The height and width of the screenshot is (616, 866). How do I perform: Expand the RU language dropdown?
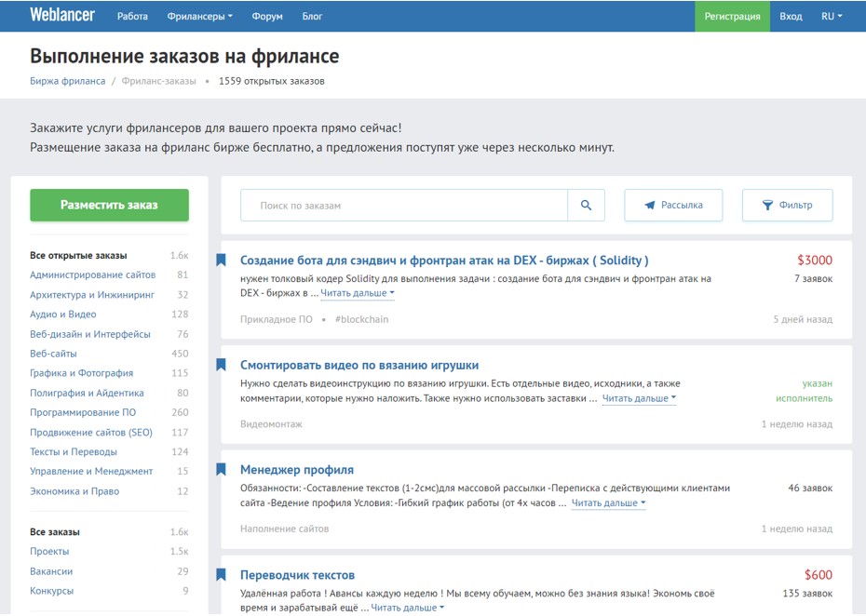tap(832, 16)
